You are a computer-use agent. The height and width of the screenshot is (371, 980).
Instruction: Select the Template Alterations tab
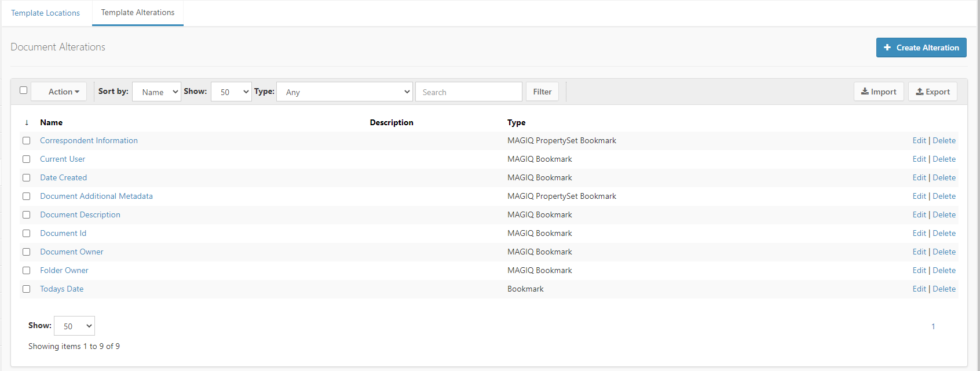(x=138, y=13)
